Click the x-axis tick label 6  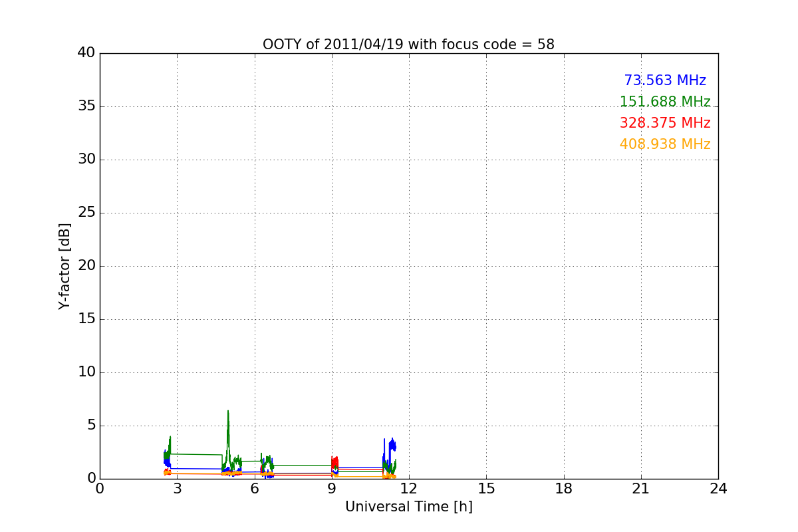click(x=254, y=489)
